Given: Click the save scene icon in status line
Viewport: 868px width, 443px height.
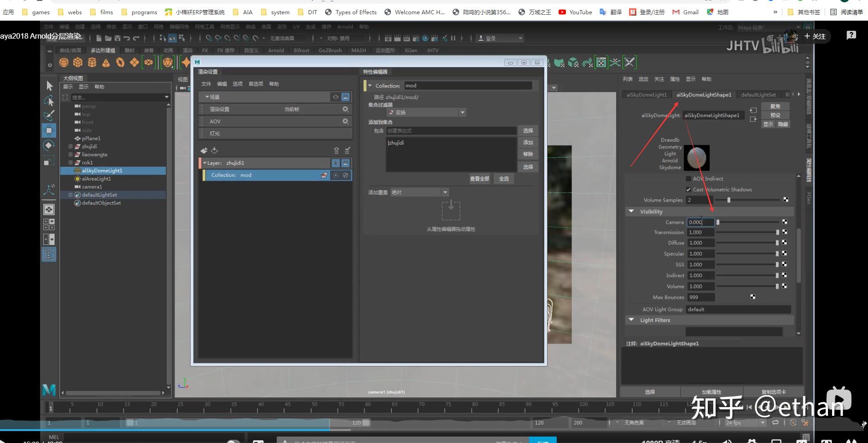Looking at the screenshot, I should tap(117, 38).
